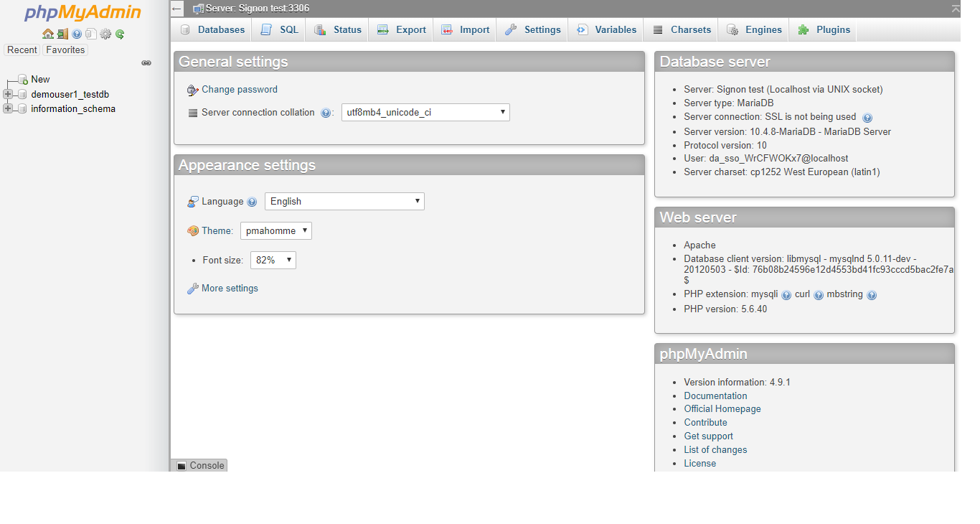This screenshot has height=524, width=980.
Task: Click the Home house icon
Action: pyautogui.click(x=48, y=34)
